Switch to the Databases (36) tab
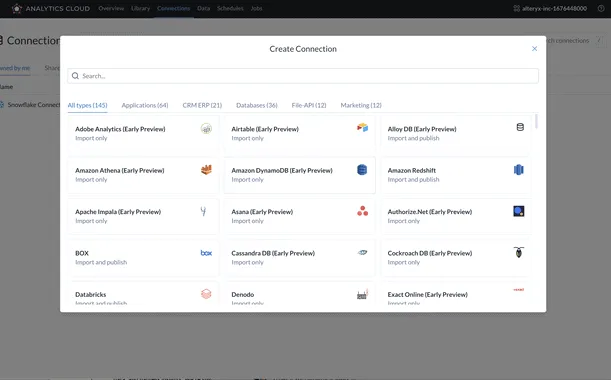611x380 pixels. pyautogui.click(x=257, y=105)
